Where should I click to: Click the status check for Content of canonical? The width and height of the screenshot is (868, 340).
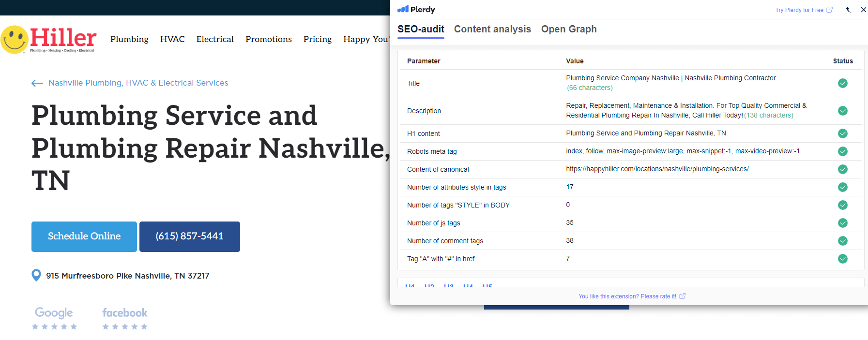(x=843, y=169)
